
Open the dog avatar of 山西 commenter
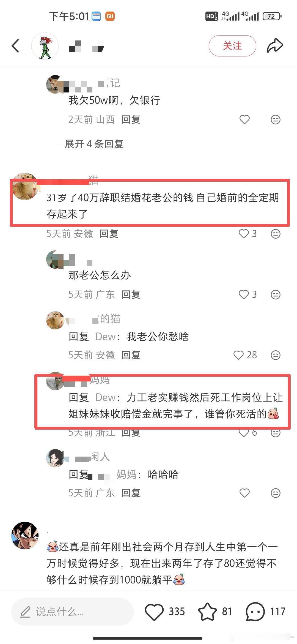(55, 84)
